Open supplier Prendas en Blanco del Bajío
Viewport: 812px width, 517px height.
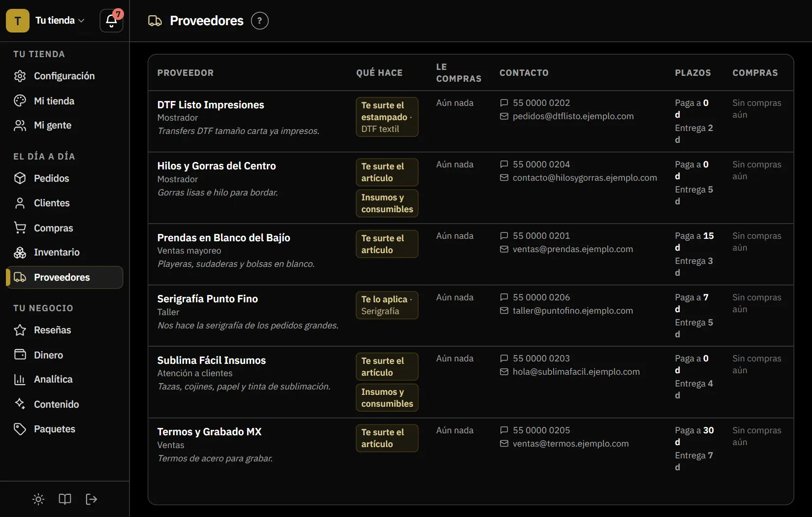[x=224, y=238]
